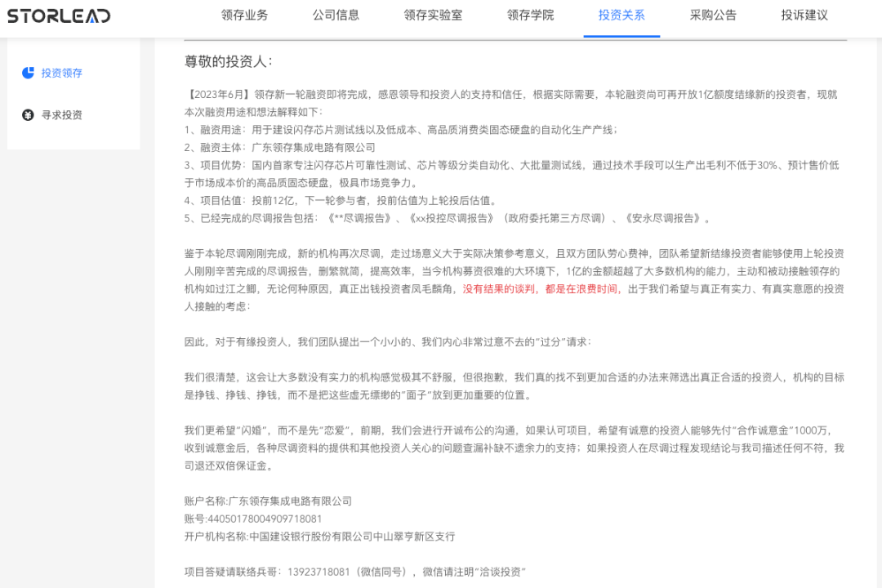Open the 采购公告 menu

(x=713, y=16)
